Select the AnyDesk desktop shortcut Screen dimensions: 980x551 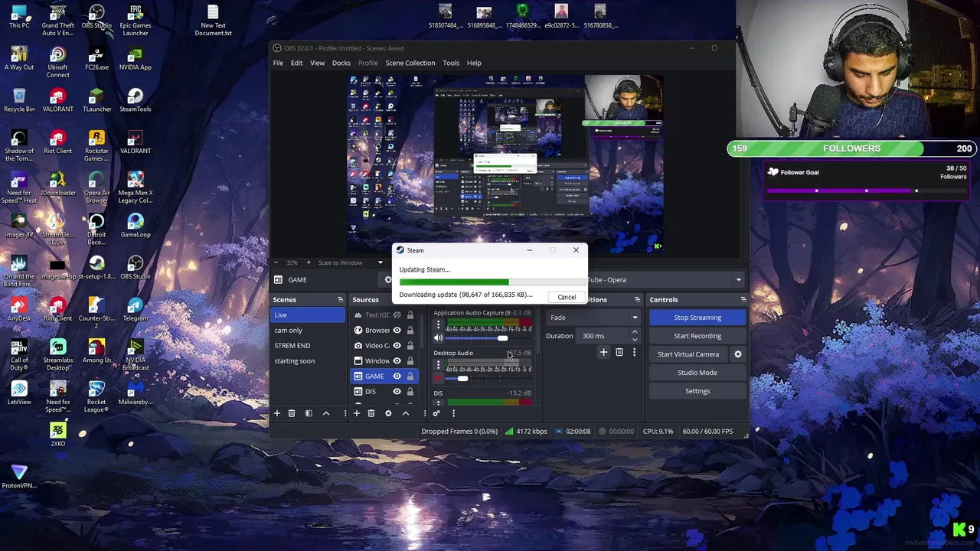[19, 310]
